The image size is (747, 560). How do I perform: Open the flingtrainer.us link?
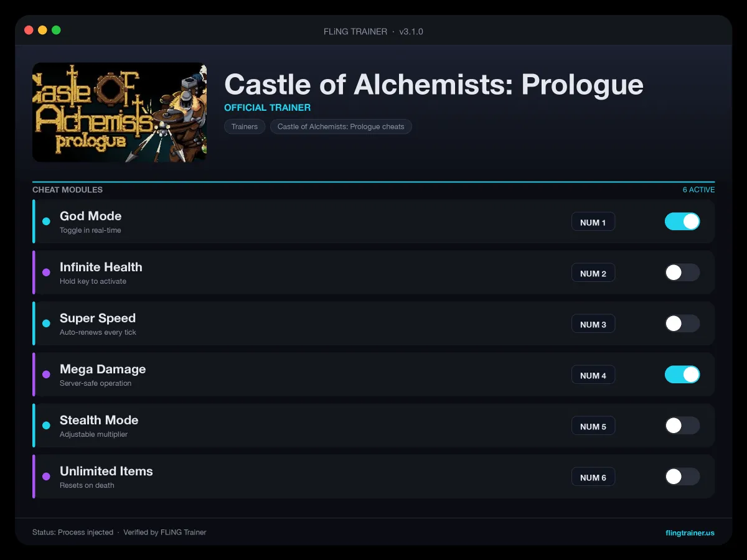click(690, 533)
